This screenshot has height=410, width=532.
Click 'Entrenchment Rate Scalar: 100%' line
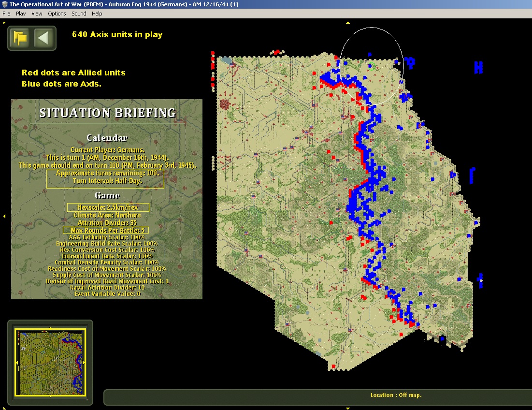[107, 256]
